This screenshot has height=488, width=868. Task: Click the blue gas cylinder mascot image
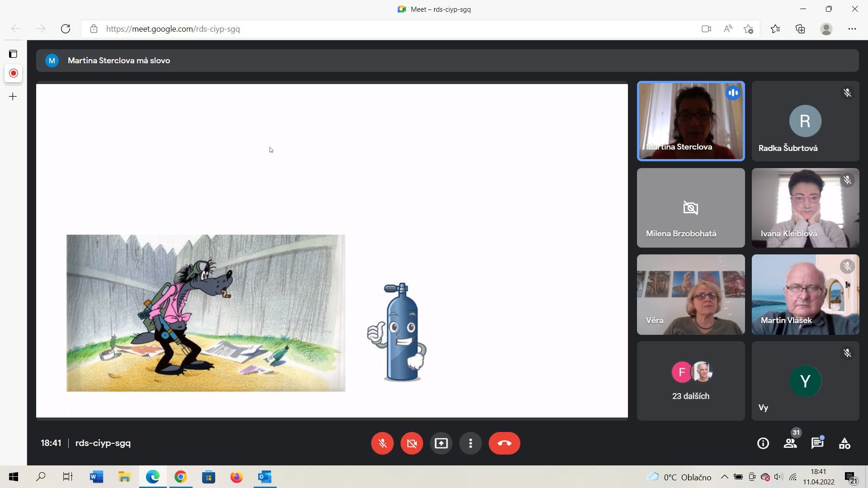(x=398, y=332)
